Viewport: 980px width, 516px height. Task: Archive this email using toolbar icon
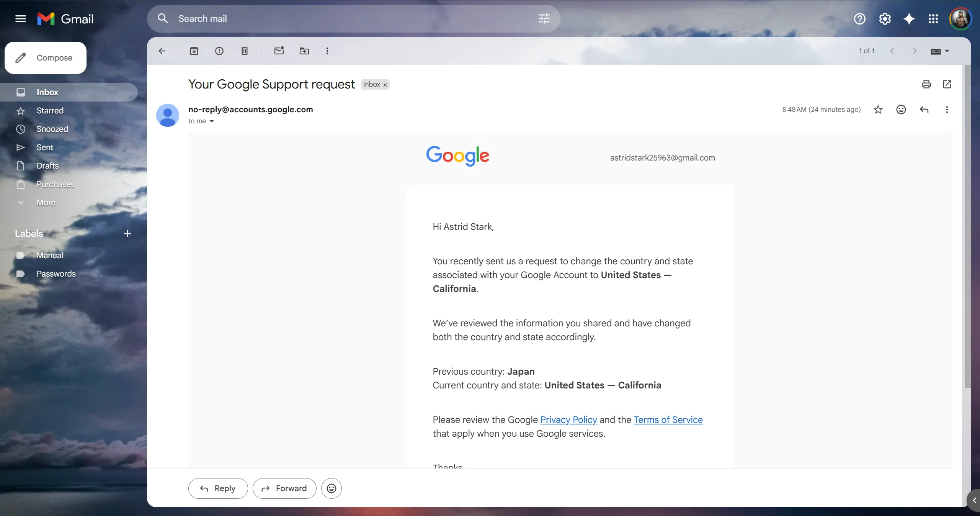click(194, 51)
